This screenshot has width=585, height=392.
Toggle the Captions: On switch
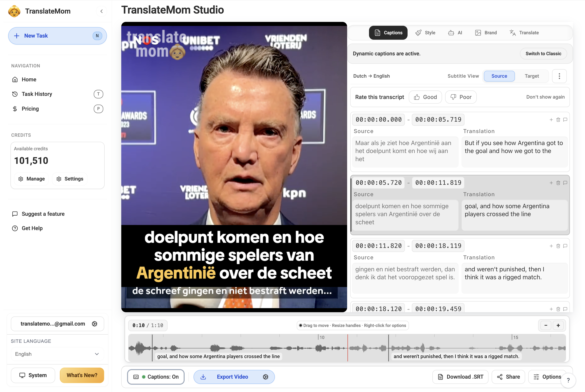point(156,377)
